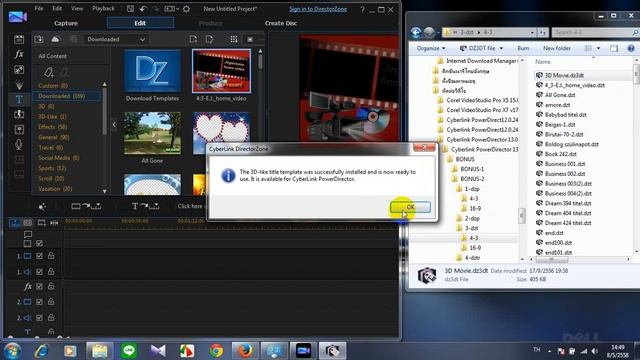Image resolution: width=640 pixels, height=360 pixels.
Task: Open the View menu
Action: coord(77,8)
